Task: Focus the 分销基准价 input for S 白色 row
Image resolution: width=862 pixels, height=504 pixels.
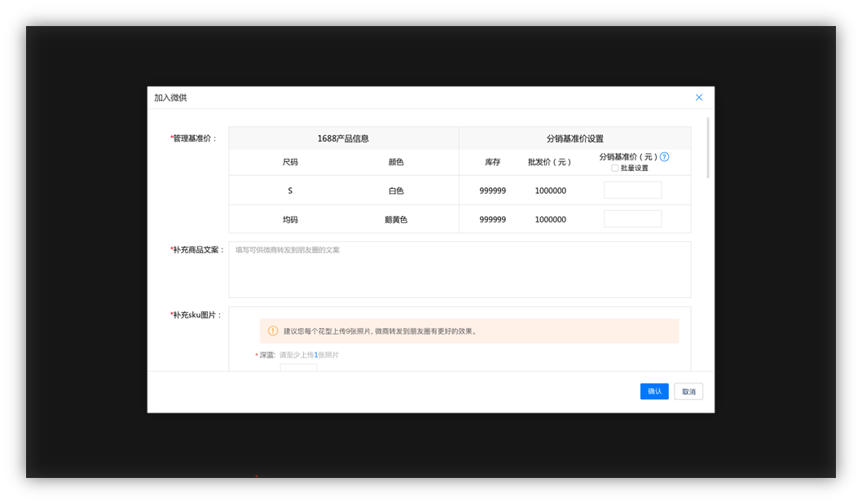Action: coord(632,191)
